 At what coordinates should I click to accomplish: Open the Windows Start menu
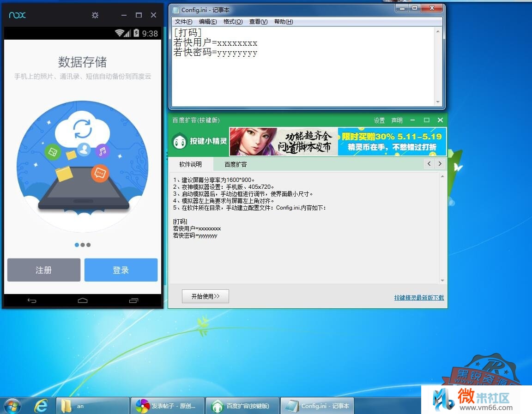click(12, 406)
